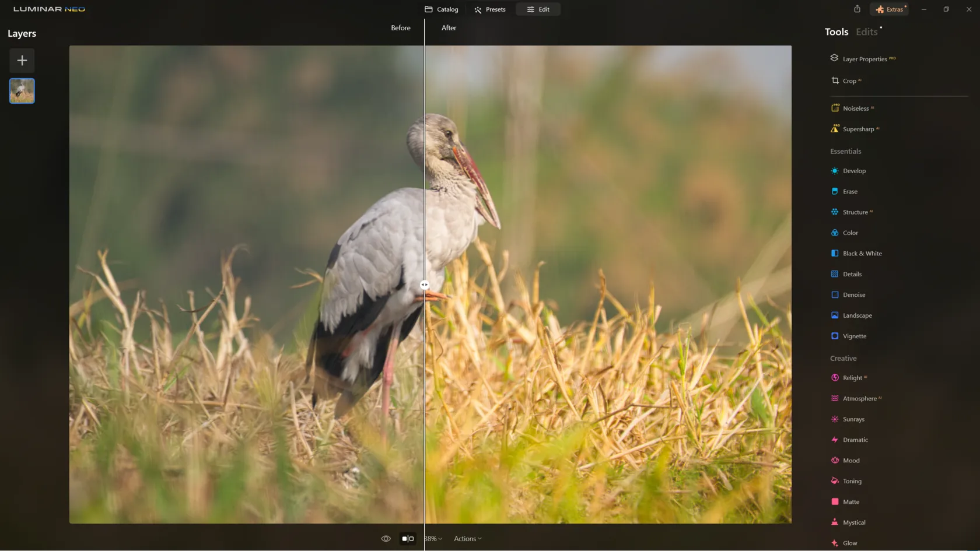Select the Noiseless AI tool
The width and height of the screenshot is (980, 551).
(x=855, y=108)
